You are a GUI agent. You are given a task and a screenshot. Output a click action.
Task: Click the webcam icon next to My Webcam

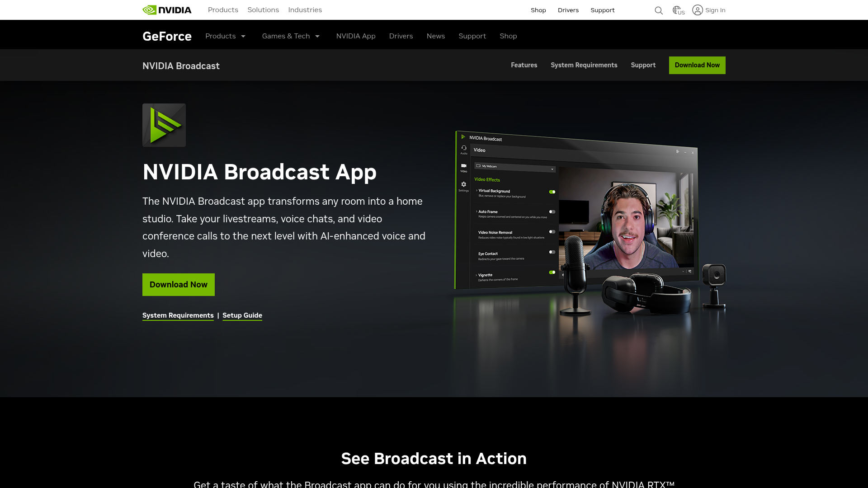click(x=478, y=165)
